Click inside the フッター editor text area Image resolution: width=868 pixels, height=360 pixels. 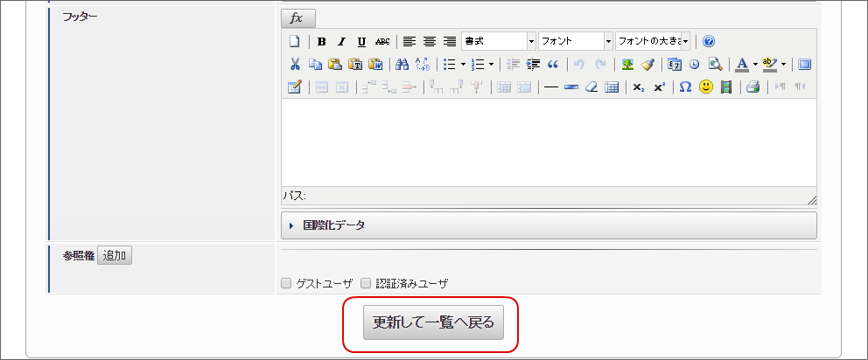(x=549, y=142)
